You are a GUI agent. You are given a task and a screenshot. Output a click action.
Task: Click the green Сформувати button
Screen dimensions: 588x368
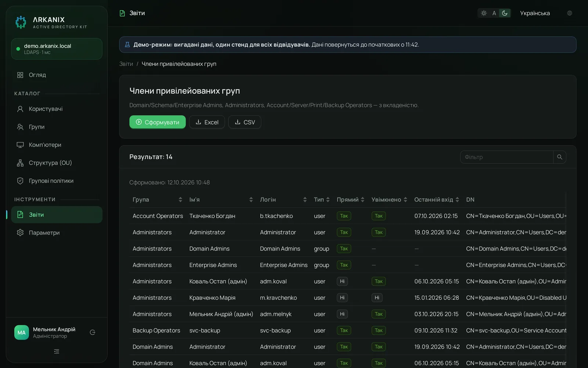tap(157, 122)
